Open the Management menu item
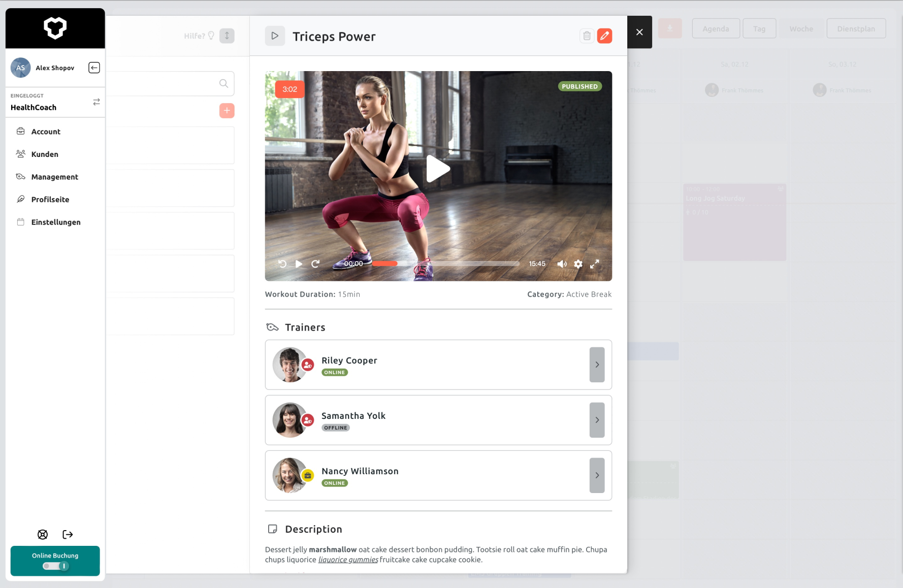The image size is (903, 588). (55, 177)
